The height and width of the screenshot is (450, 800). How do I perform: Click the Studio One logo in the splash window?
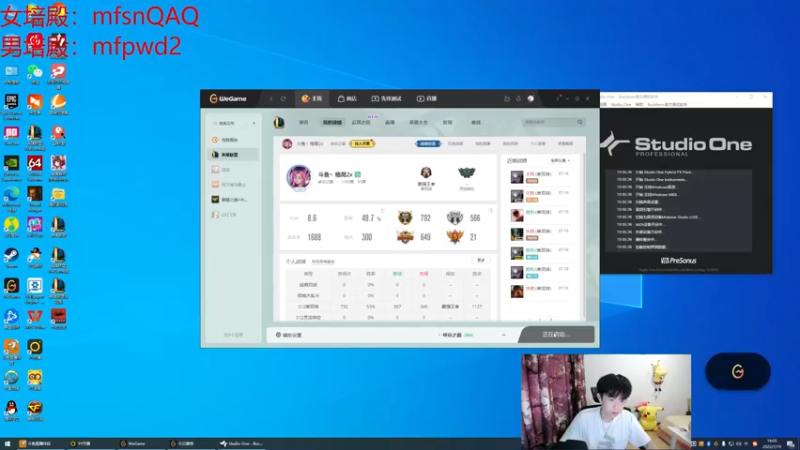(x=676, y=145)
